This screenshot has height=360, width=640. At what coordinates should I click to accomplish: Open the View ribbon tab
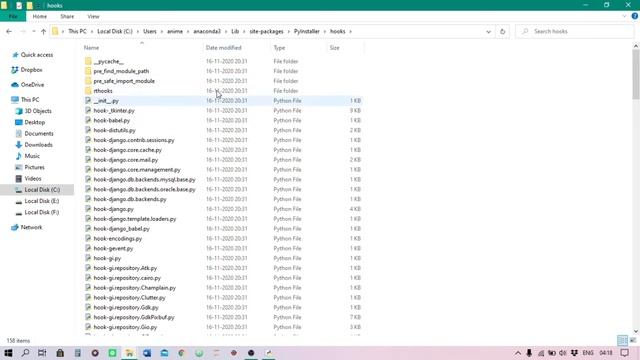[93, 16]
